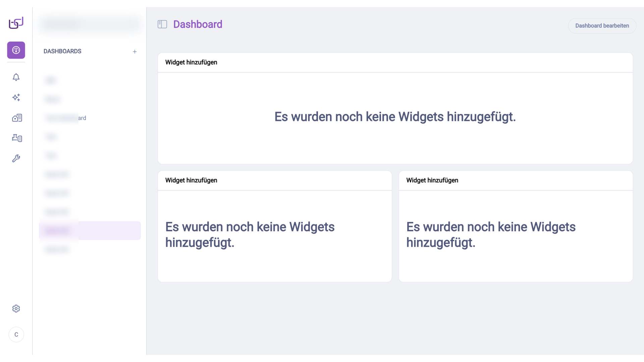644x362 pixels.
Task: Click the app logo at top left
Action: [16, 23]
